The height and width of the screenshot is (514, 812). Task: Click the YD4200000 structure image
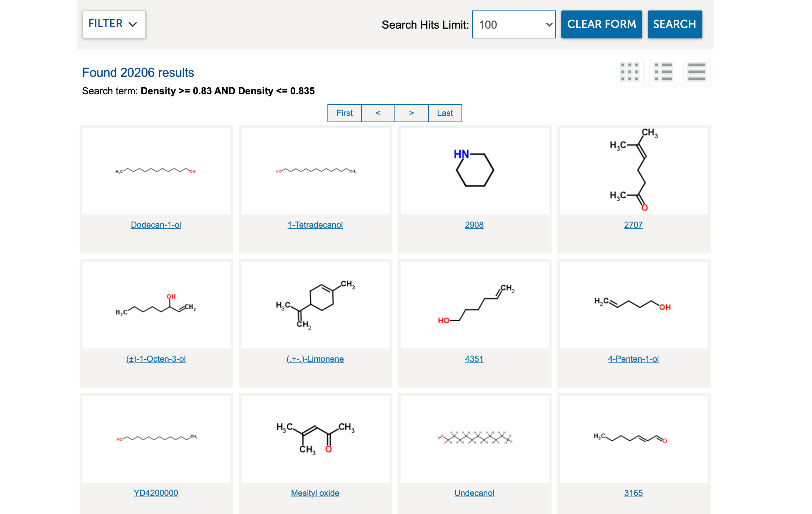pyautogui.click(x=156, y=439)
